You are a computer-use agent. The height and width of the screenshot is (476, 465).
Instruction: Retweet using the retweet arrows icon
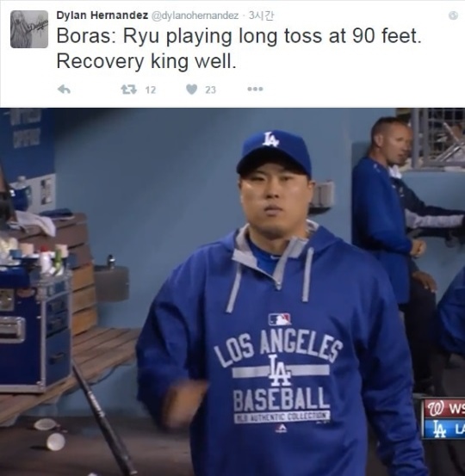click(x=129, y=90)
